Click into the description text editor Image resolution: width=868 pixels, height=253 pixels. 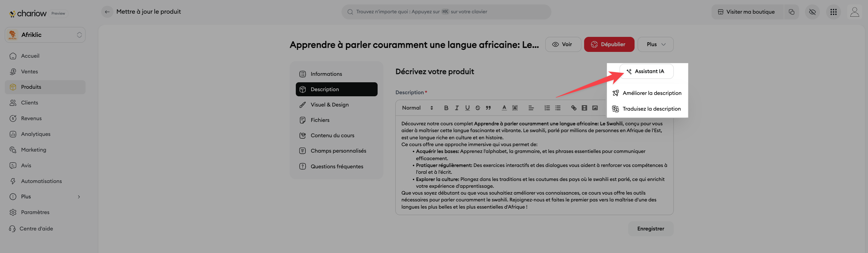[x=534, y=165]
